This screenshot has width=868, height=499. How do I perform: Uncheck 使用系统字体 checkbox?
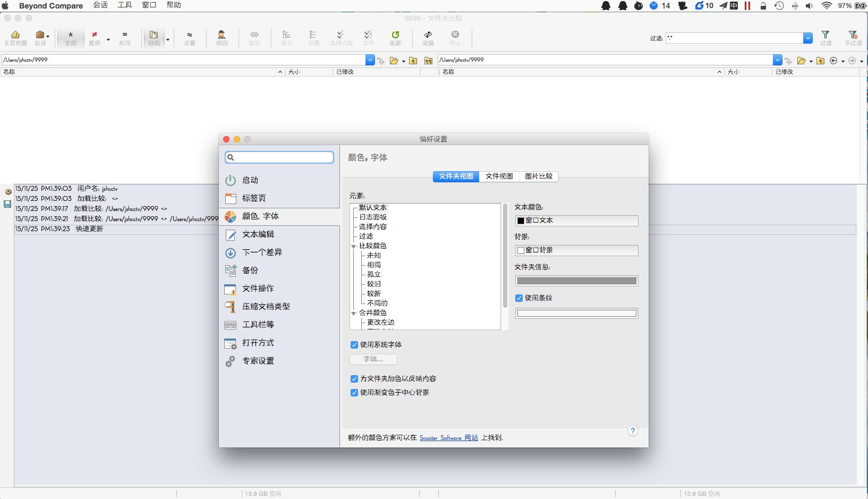pyautogui.click(x=354, y=345)
